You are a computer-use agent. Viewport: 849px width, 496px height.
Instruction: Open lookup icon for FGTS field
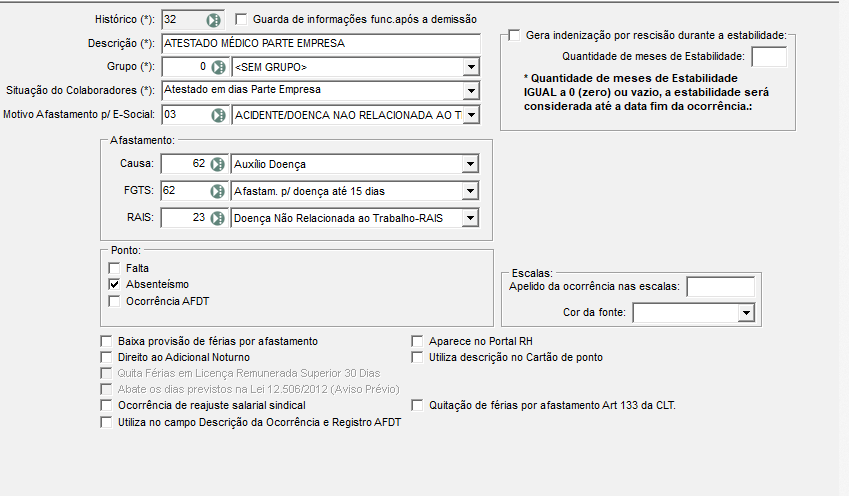pyautogui.click(x=217, y=191)
